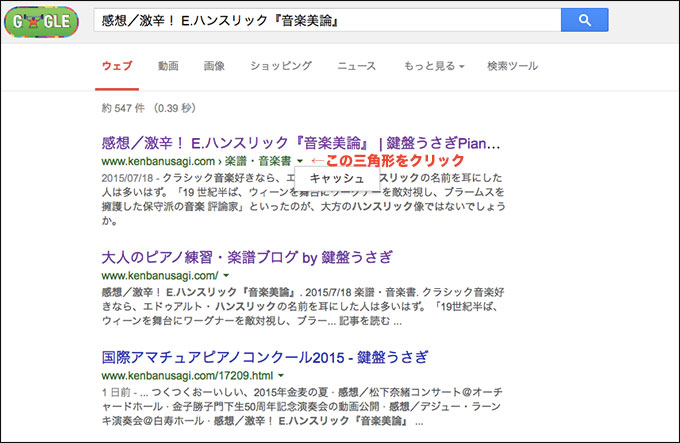This screenshot has width=680, height=443.
Task: Expand triangle next to kenbanusagi.com/17209.html
Action: point(281,375)
